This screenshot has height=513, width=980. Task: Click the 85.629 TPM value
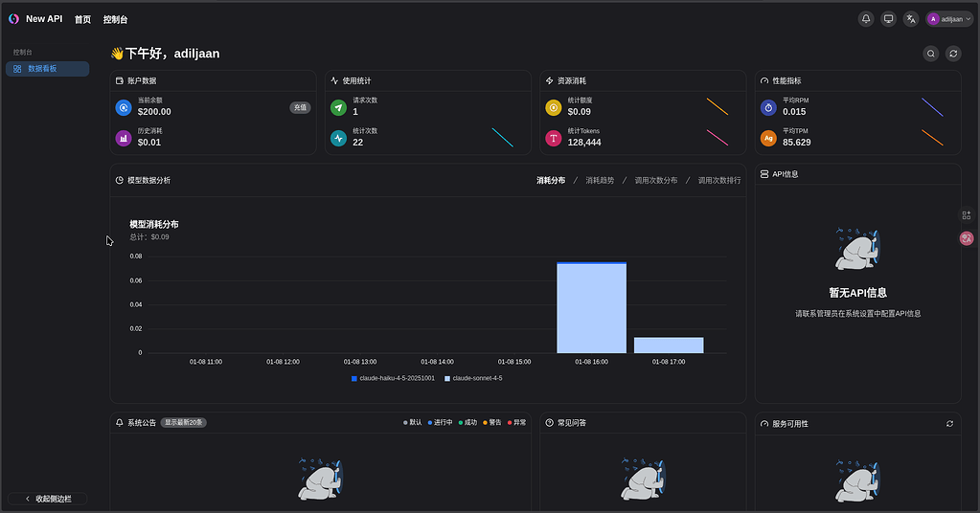[797, 143]
